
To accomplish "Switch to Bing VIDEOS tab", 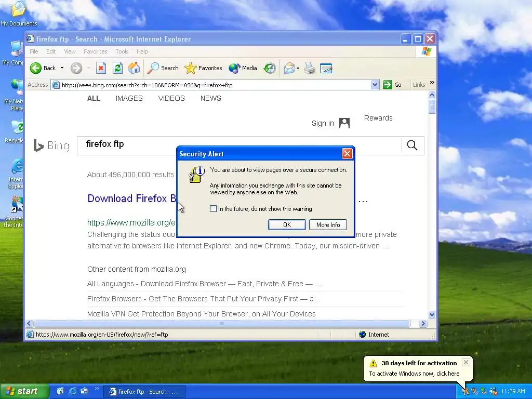I will 171,98.
